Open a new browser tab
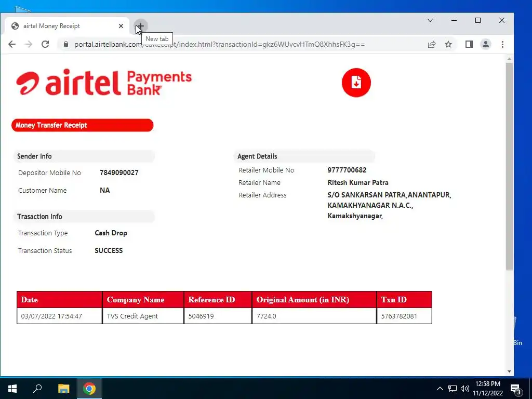Viewport: 532px width, 399px height. pyautogui.click(x=140, y=26)
